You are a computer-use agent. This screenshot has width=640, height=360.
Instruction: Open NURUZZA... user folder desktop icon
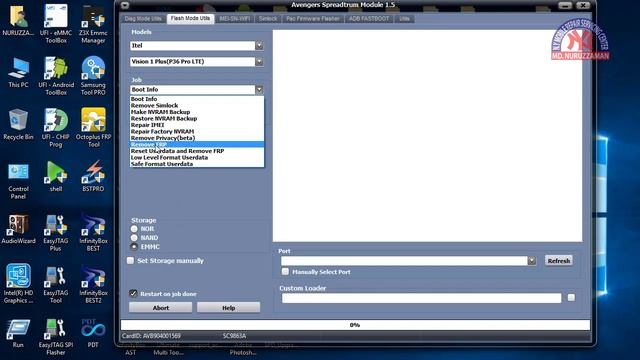pyautogui.click(x=18, y=21)
